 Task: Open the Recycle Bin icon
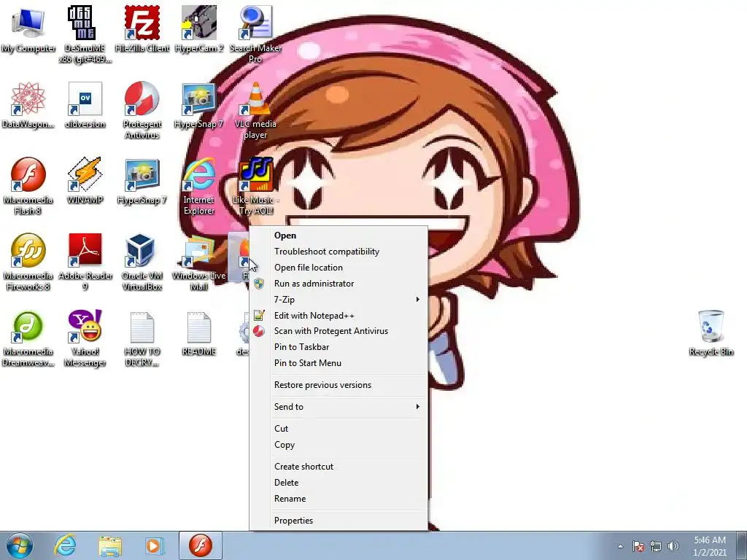(711, 332)
